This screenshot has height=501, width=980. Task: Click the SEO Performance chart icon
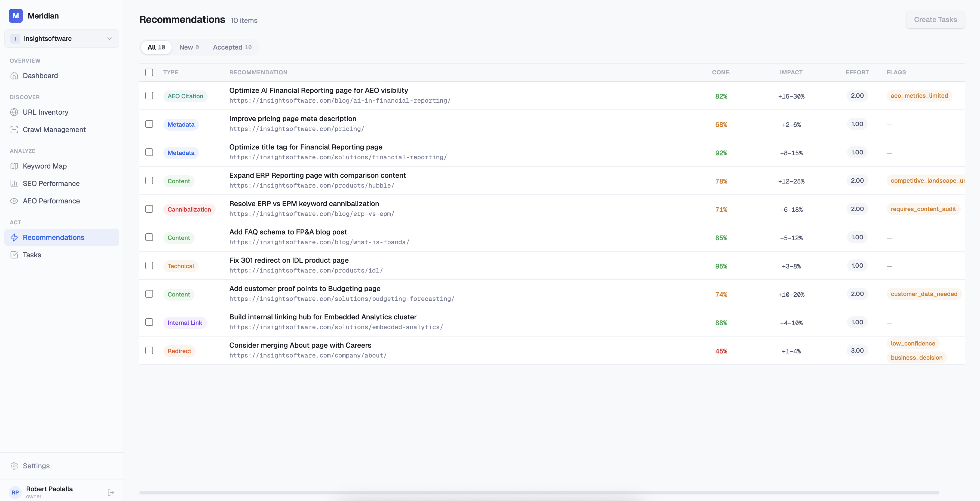[14, 184]
